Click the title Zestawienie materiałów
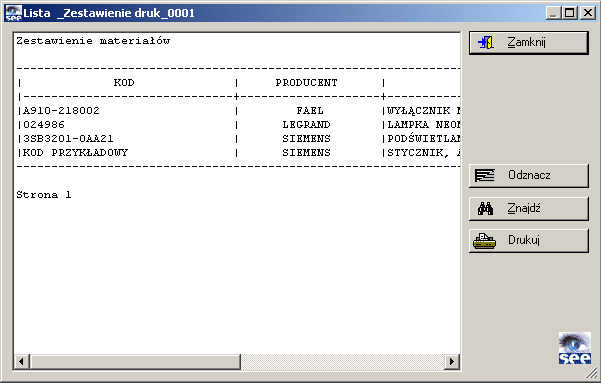This screenshot has width=601, height=383. click(x=93, y=41)
